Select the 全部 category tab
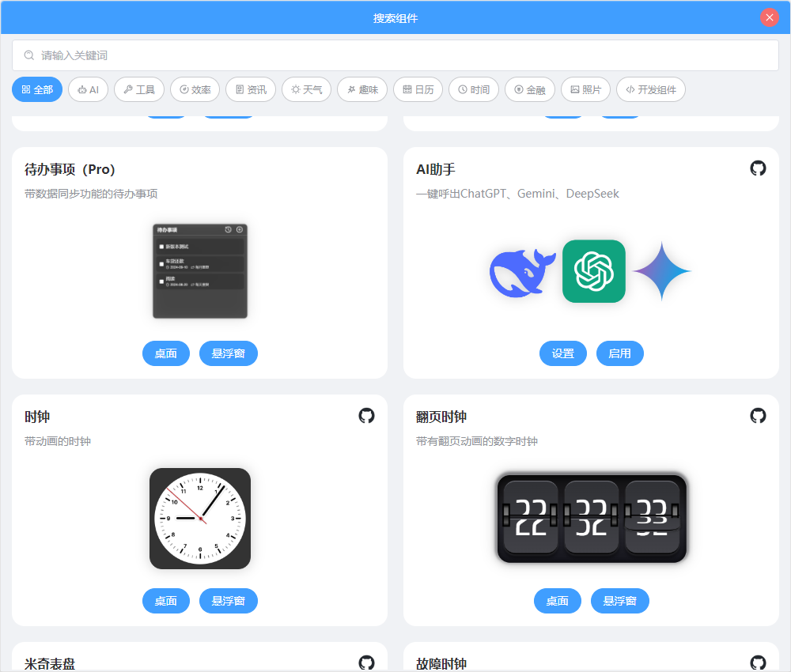 pos(37,90)
